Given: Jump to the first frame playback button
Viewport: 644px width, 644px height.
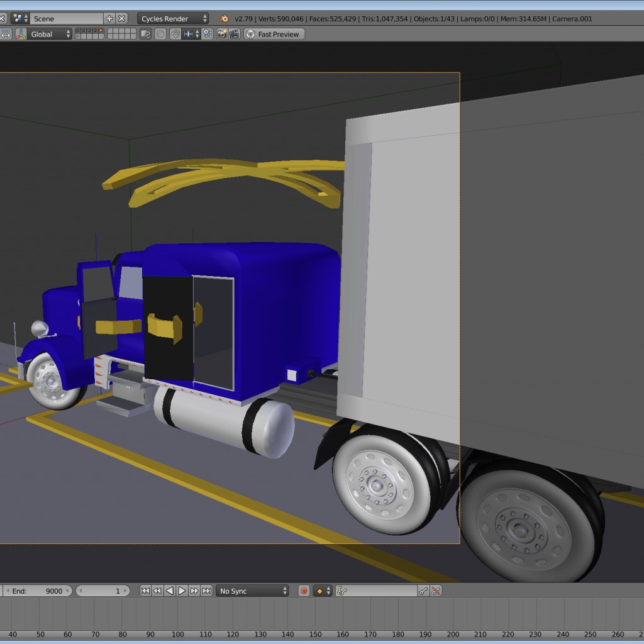Looking at the screenshot, I should (145, 591).
